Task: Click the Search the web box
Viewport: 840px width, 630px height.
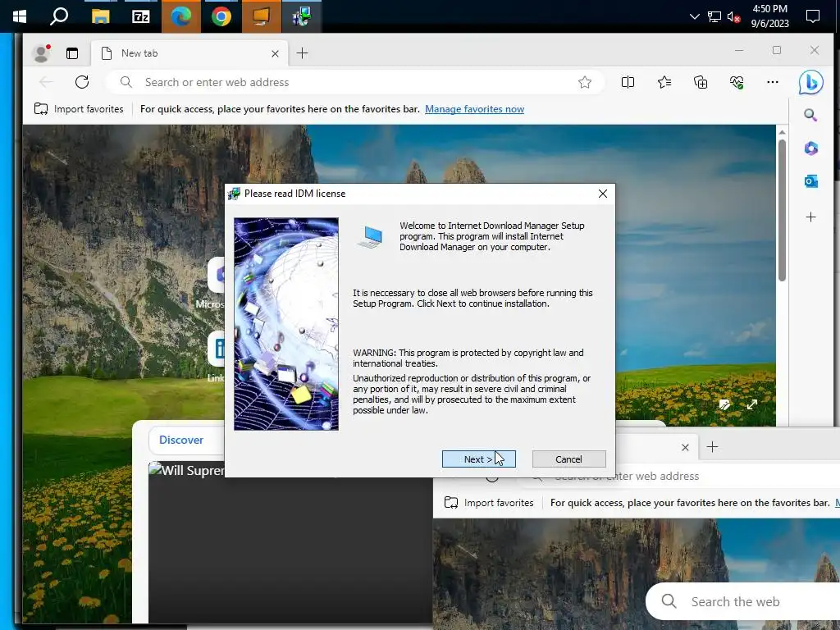Action: click(742, 601)
